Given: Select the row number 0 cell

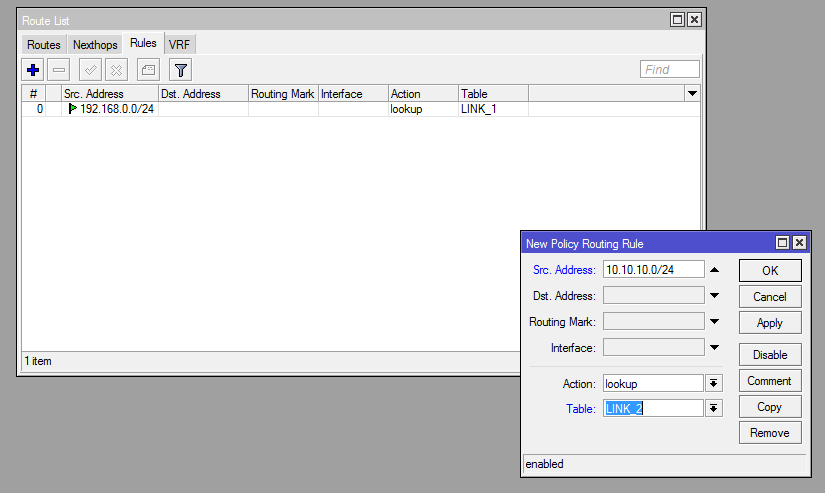Looking at the screenshot, I should (34, 109).
